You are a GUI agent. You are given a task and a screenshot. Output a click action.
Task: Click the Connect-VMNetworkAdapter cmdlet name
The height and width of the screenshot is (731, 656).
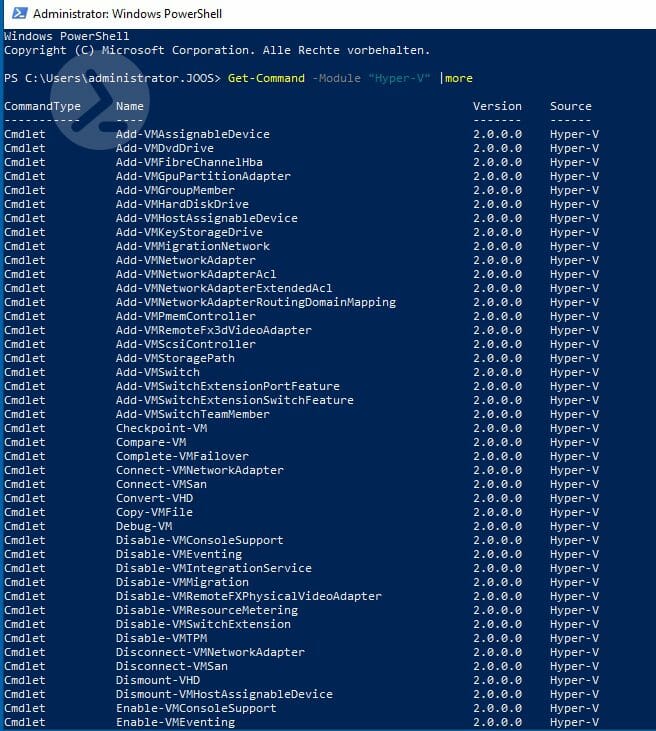(x=200, y=470)
